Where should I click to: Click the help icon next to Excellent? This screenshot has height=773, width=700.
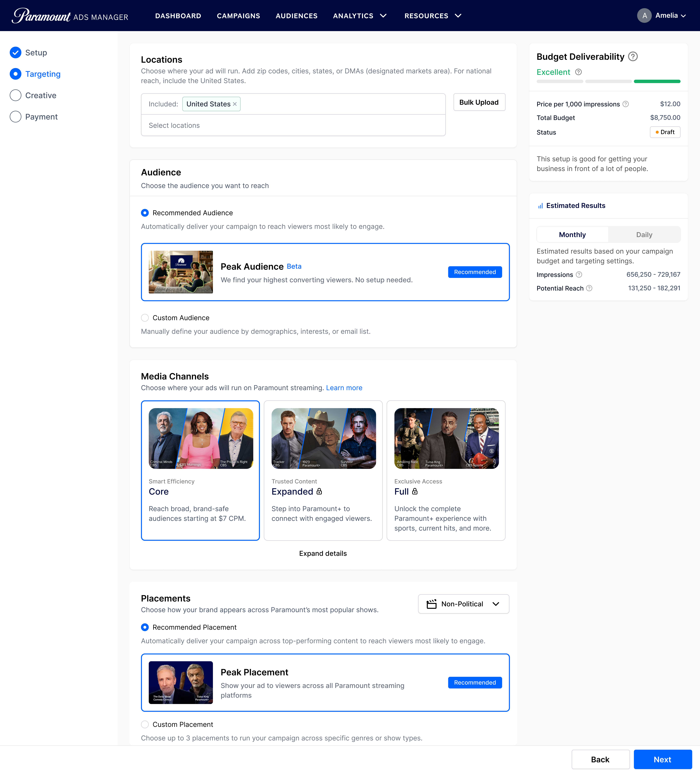coord(578,72)
